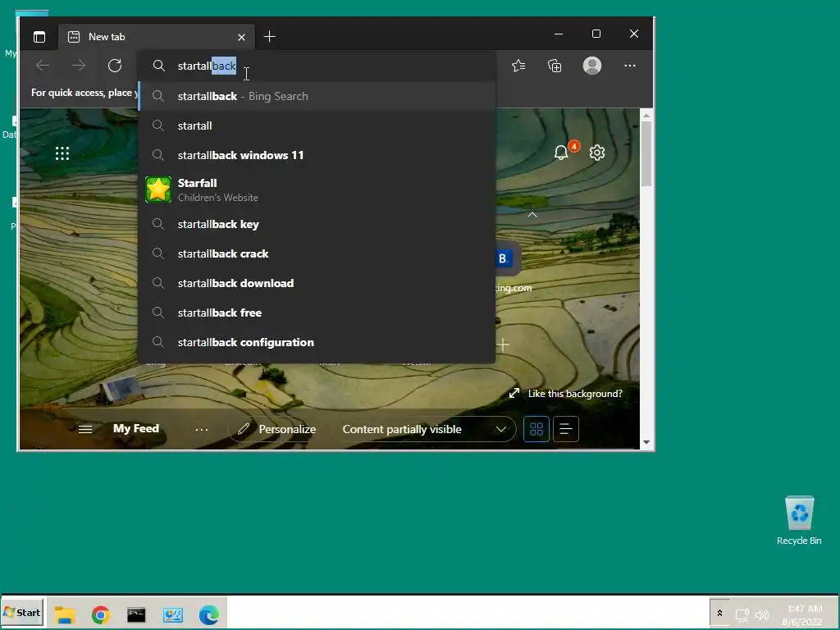The image size is (840, 630).
Task: Switch feed to list view
Action: [566, 429]
